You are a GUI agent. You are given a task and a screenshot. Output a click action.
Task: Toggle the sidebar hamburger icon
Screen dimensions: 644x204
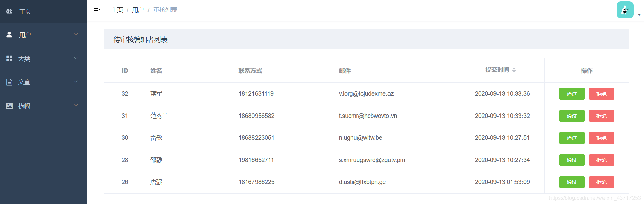coord(97,10)
